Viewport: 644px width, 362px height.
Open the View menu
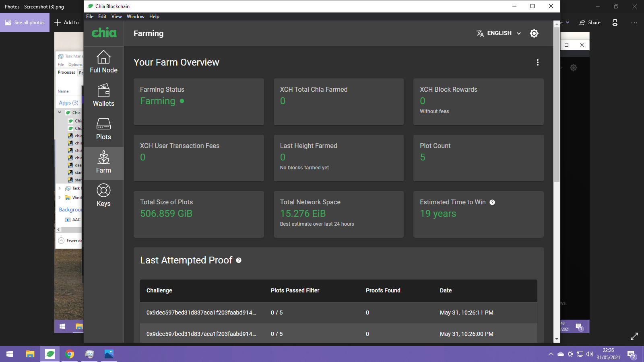(117, 16)
